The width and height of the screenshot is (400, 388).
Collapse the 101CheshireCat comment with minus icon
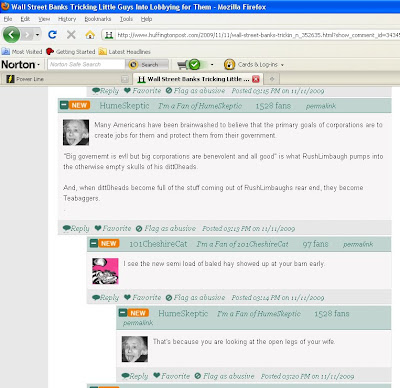(x=94, y=243)
